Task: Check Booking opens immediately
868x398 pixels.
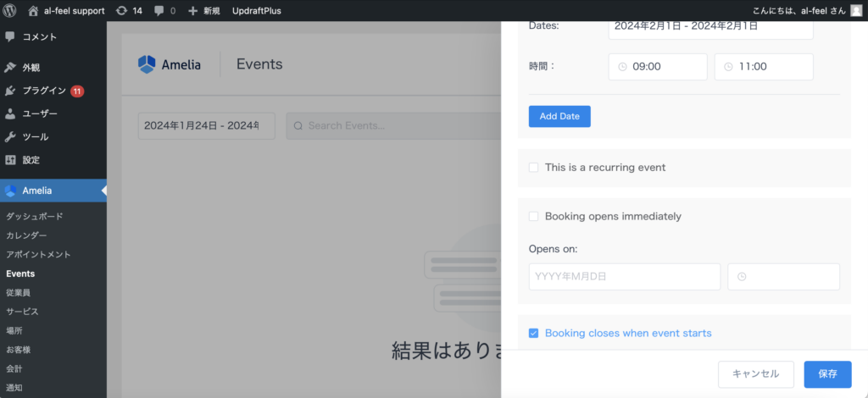Action: (x=534, y=216)
